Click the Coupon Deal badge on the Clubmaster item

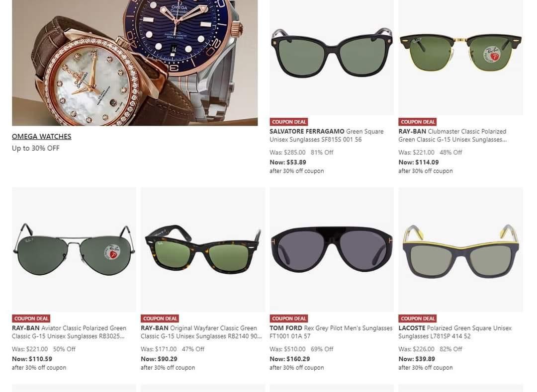pyautogui.click(x=418, y=122)
